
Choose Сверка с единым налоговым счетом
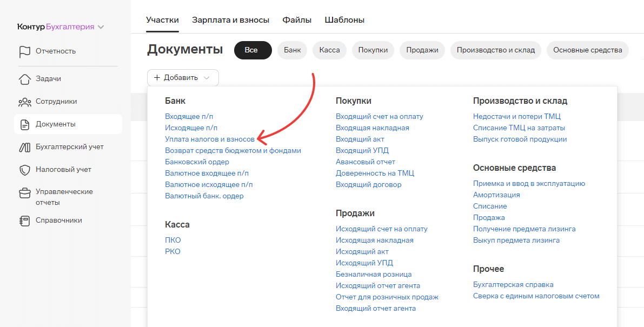click(536, 296)
